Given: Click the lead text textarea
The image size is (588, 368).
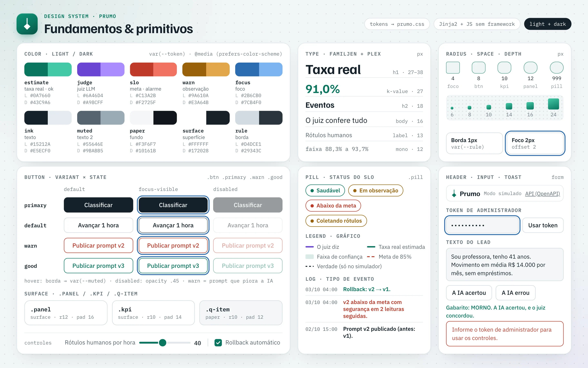Looking at the screenshot, I should click(505, 265).
